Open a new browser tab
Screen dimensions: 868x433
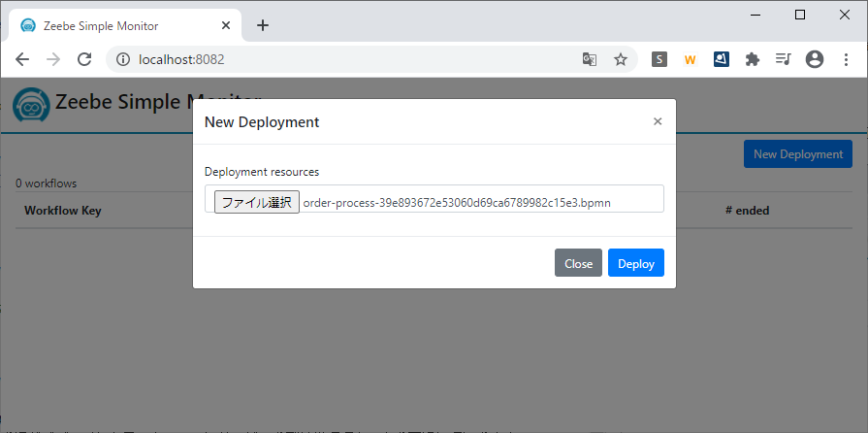coord(263,25)
